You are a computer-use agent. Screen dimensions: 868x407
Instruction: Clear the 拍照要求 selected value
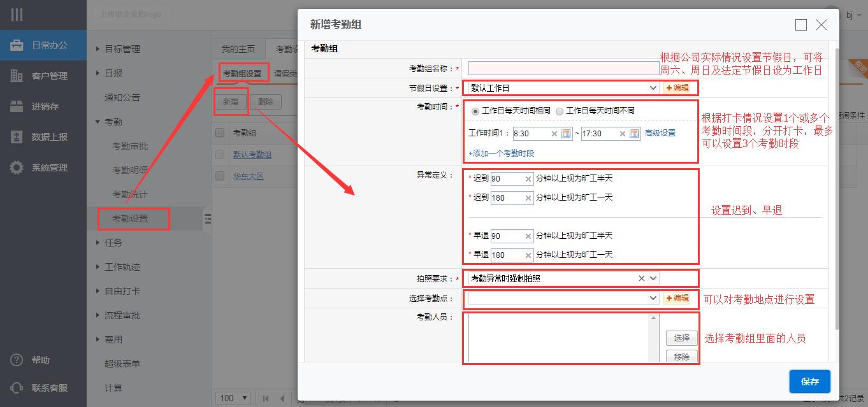click(x=642, y=278)
